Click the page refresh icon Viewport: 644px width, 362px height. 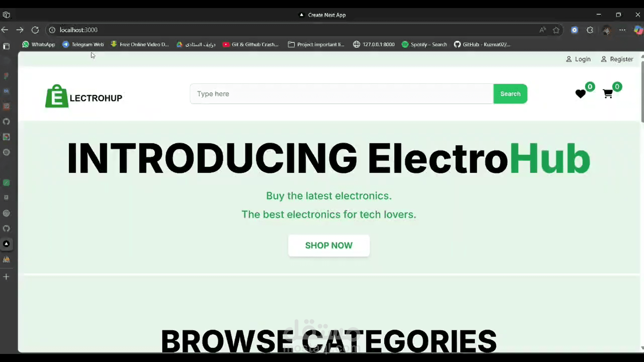[35, 30]
